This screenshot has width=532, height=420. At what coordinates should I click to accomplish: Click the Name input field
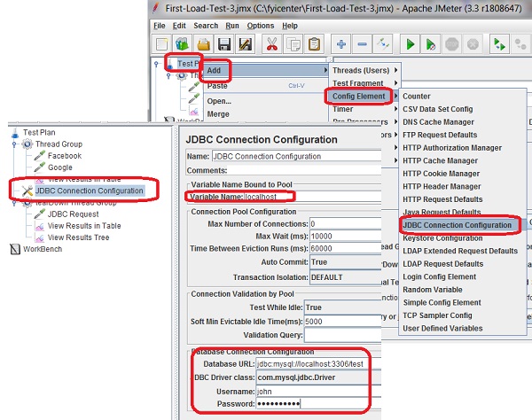point(296,156)
